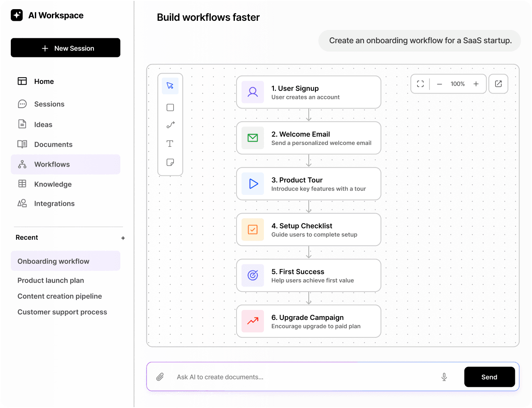Select the '2. Welcome Email' step title
532x408 pixels.
(x=301, y=134)
